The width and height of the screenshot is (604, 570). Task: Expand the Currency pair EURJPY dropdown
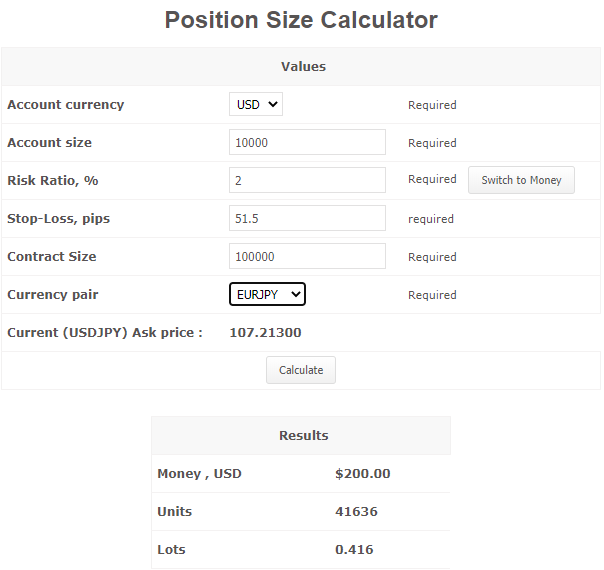(267, 294)
